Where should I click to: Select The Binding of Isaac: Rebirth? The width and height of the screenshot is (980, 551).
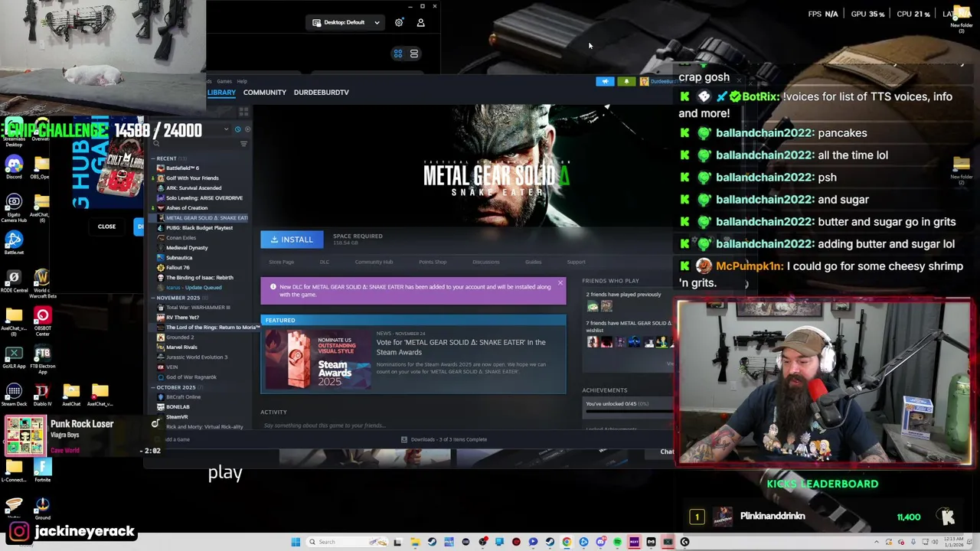tap(199, 278)
